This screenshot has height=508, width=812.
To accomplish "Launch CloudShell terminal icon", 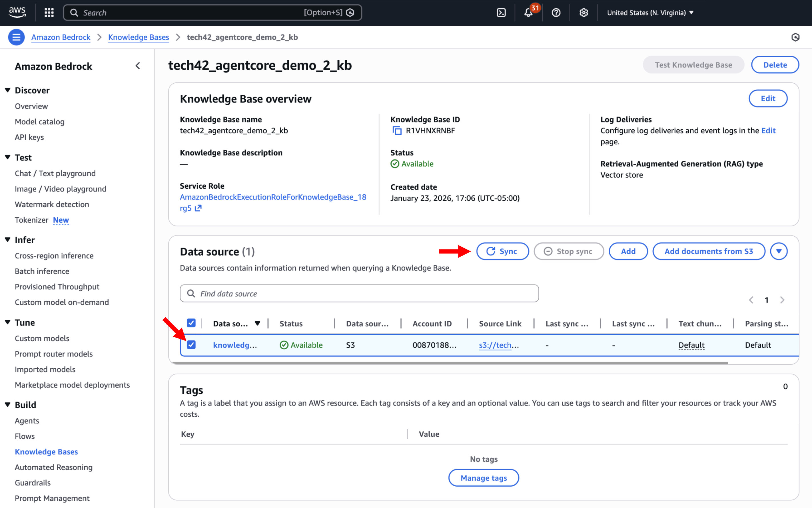I will [501, 13].
